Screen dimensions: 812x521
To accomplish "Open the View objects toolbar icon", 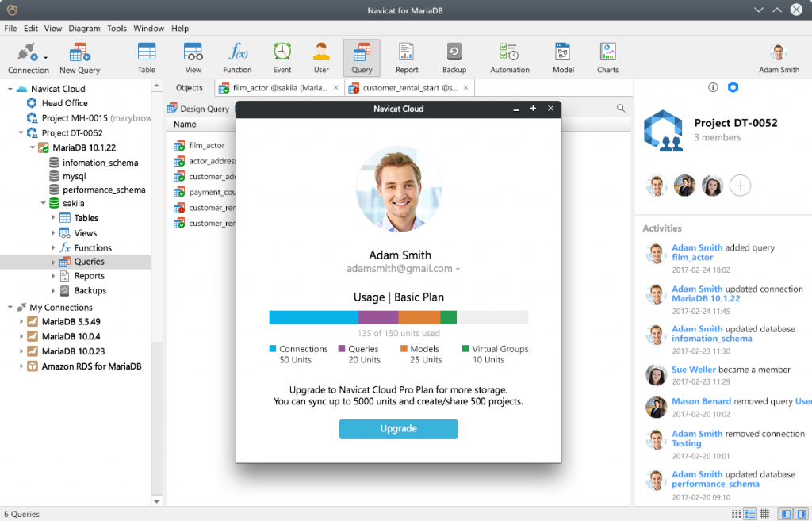I will click(193, 57).
